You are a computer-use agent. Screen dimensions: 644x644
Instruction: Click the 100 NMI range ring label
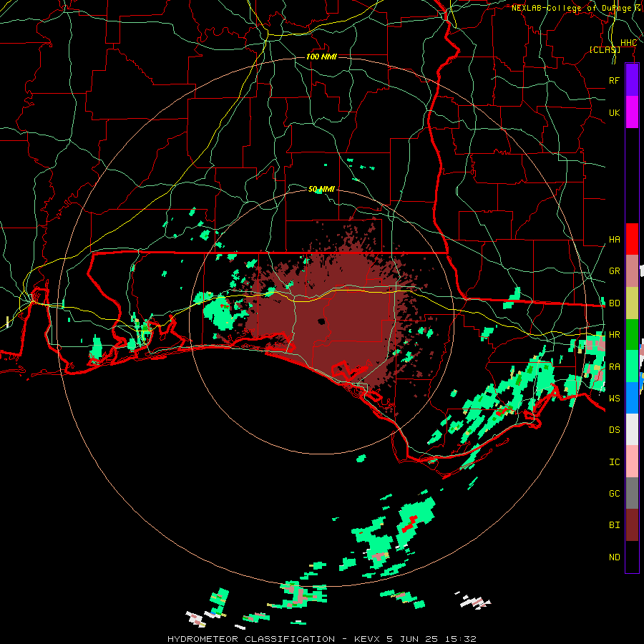tap(321, 57)
